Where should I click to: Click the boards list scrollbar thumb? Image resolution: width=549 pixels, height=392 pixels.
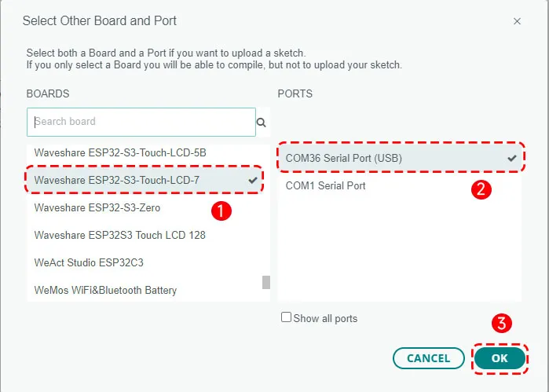click(x=266, y=282)
